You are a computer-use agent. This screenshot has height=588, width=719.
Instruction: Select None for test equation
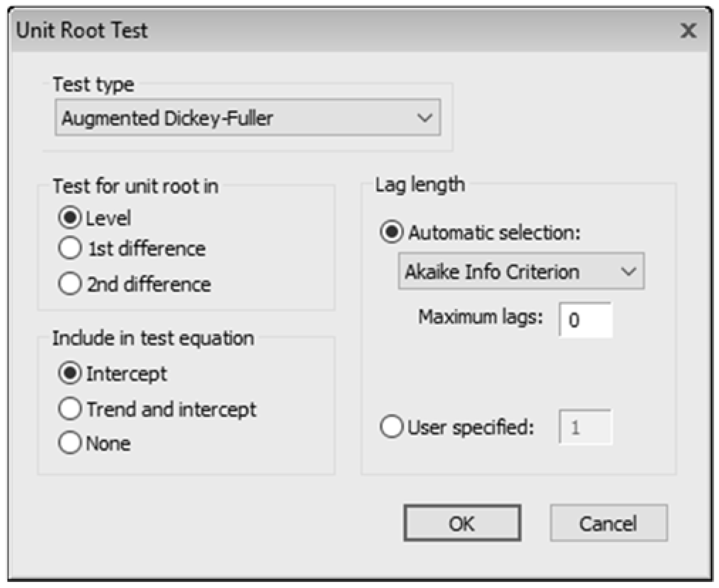tap(70, 443)
